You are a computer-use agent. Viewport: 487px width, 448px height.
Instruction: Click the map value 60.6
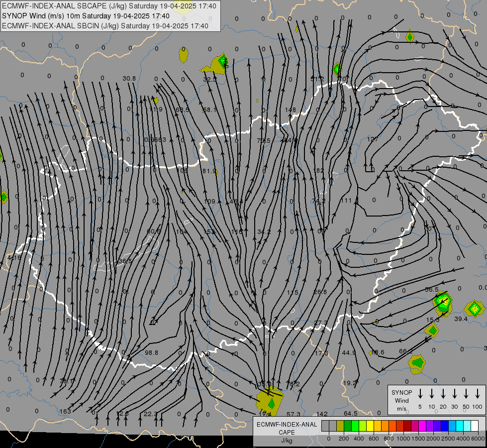point(154,231)
